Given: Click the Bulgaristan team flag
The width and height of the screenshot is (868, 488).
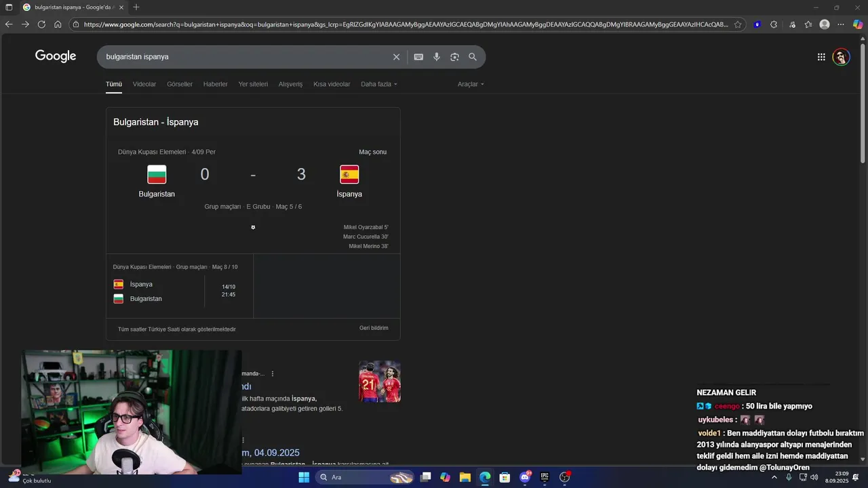Looking at the screenshot, I should 157,174.
